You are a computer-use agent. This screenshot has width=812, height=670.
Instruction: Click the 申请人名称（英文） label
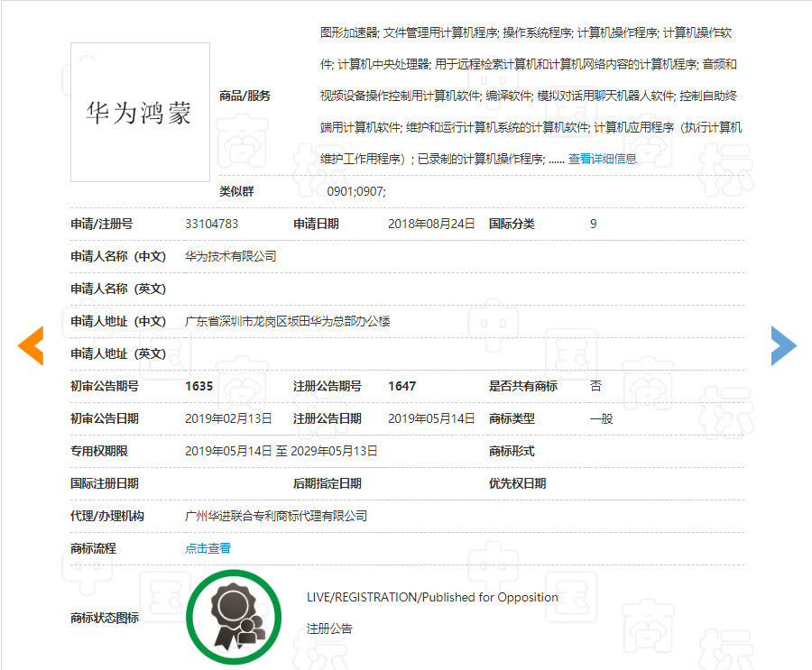pyautogui.click(x=118, y=289)
